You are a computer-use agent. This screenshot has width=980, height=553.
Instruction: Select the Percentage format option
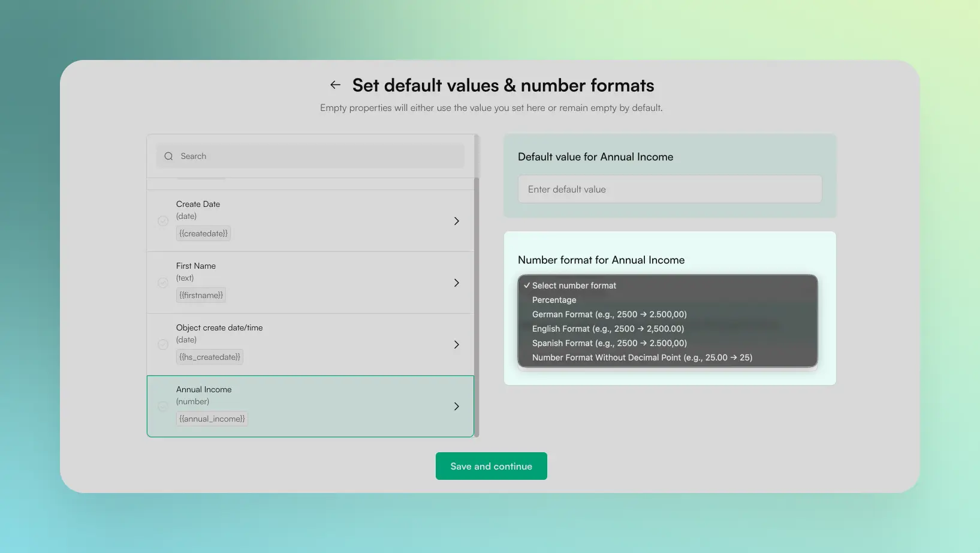[x=554, y=300]
